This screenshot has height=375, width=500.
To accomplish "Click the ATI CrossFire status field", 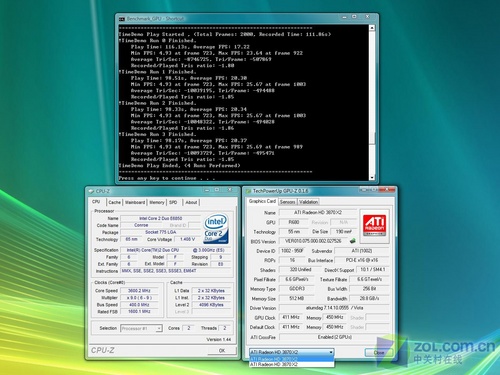I will tap(334, 337).
